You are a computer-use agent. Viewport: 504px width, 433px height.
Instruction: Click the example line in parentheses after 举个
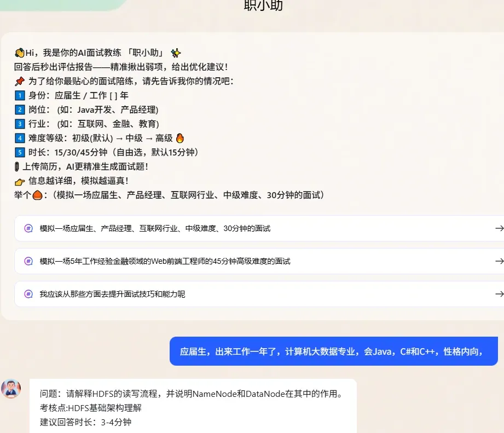[187, 195]
